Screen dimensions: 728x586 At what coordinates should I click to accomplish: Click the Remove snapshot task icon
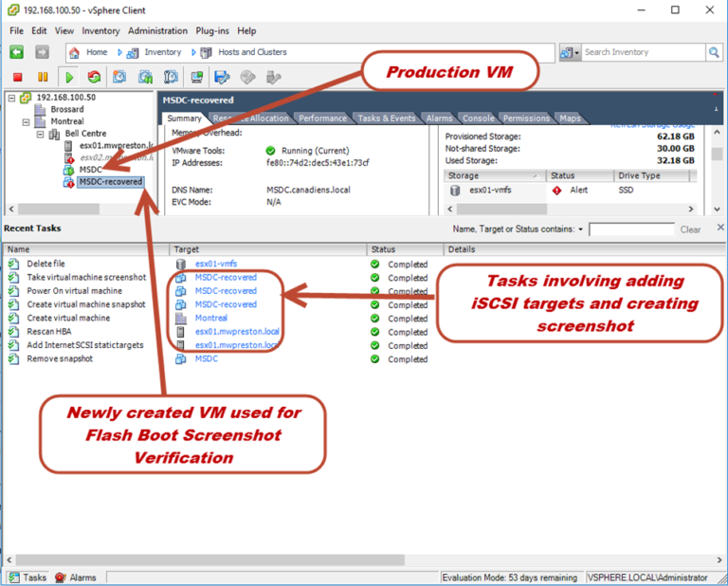tap(14, 359)
